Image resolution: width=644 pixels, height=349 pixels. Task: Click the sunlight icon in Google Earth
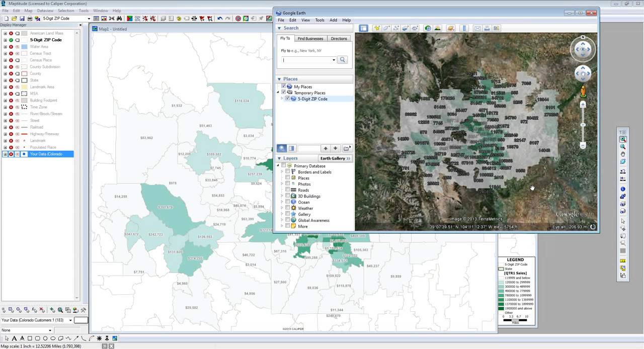437,28
